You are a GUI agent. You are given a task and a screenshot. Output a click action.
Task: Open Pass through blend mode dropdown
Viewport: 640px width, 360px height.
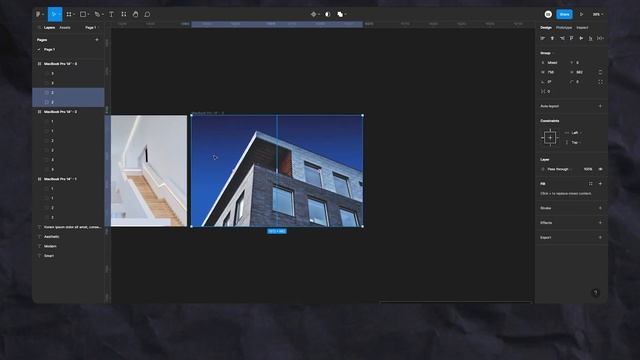[x=557, y=169]
